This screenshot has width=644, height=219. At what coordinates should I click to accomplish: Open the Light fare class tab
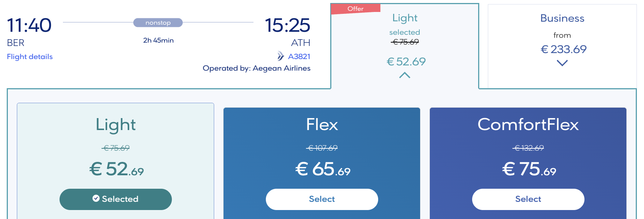[405, 18]
